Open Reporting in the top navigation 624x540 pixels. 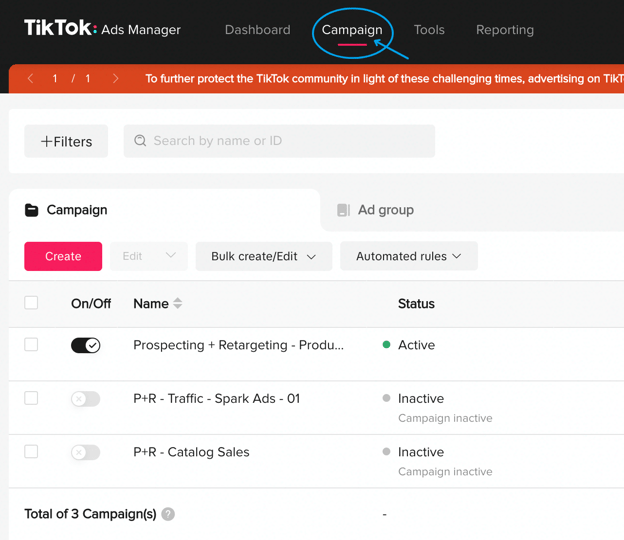click(505, 30)
